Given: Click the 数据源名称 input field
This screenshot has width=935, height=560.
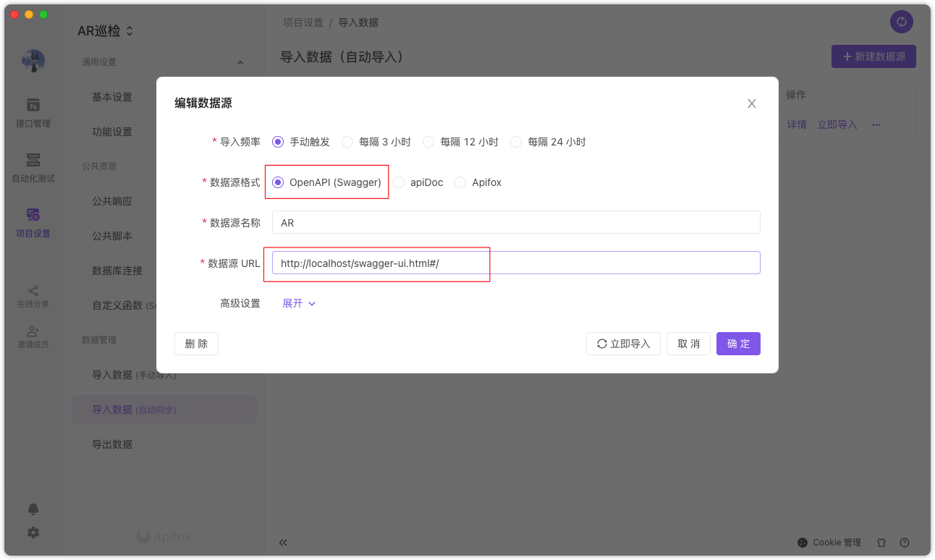Looking at the screenshot, I should (x=516, y=222).
